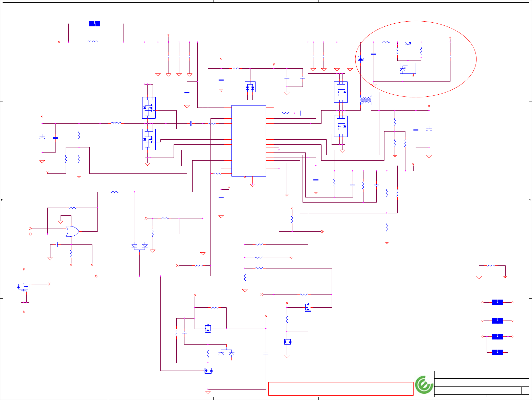Screen dimensions: 532x400
Task: Select the dual-diode package above the central IC
Action: click(x=250, y=87)
